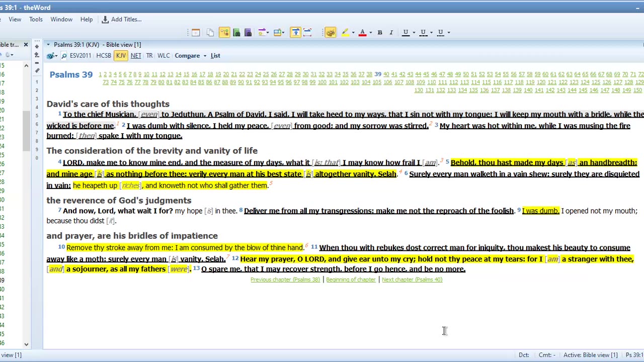Apply the dotted underline style

[x=440, y=32]
